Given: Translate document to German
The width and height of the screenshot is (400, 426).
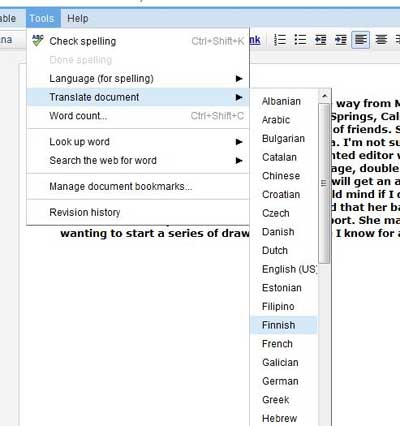Looking at the screenshot, I should pos(284,381).
